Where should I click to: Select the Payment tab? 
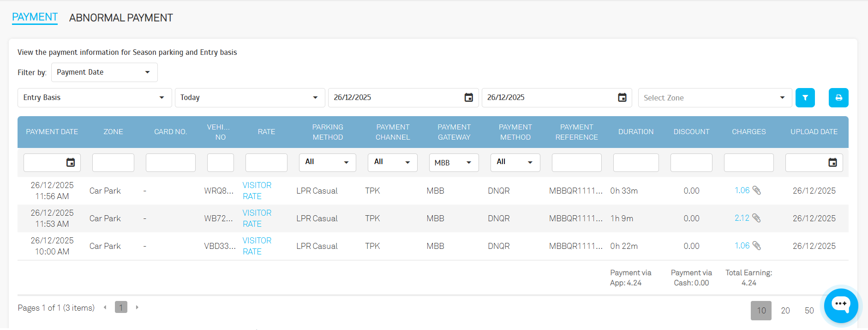pyautogui.click(x=35, y=17)
